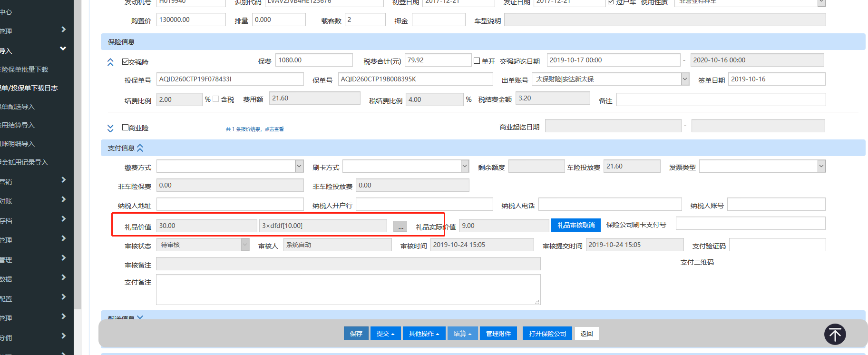Click the 保存 button
868x355 pixels.
(356, 334)
